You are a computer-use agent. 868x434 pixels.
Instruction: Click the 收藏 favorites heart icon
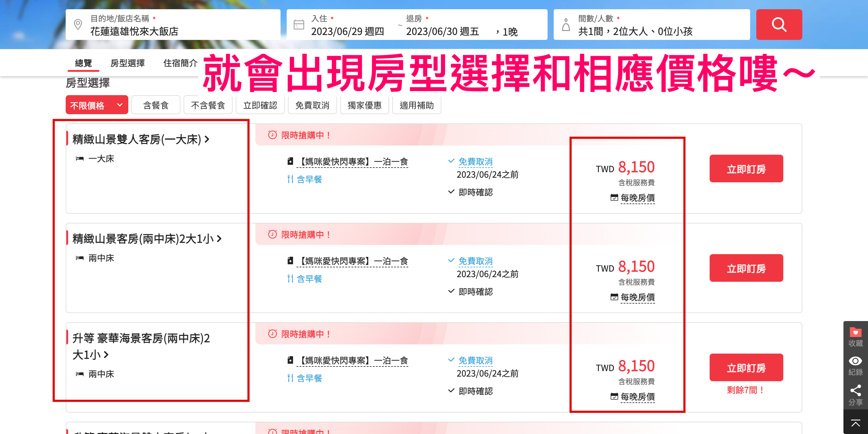click(x=855, y=333)
